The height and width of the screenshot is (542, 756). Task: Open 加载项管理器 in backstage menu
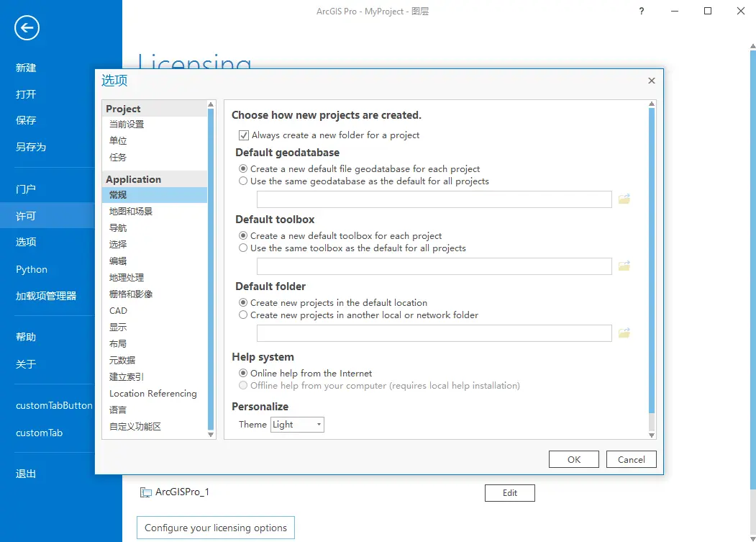(46, 296)
